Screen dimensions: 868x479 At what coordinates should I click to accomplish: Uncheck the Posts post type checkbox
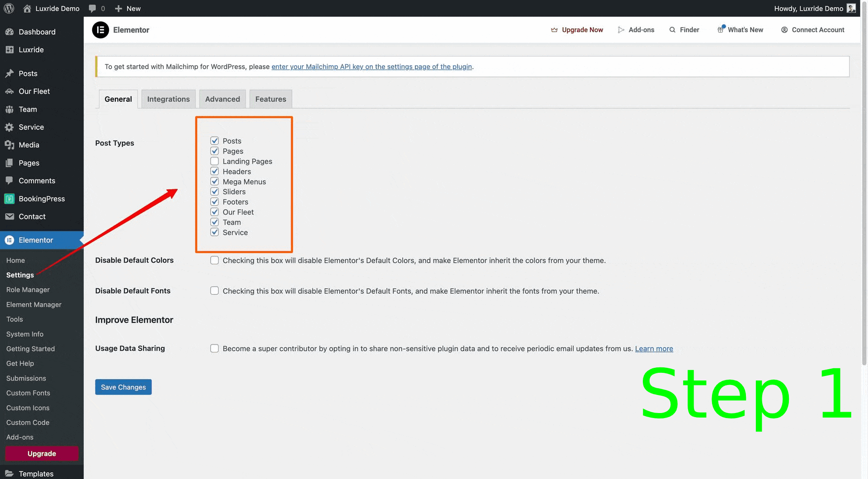tap(215, 141)
